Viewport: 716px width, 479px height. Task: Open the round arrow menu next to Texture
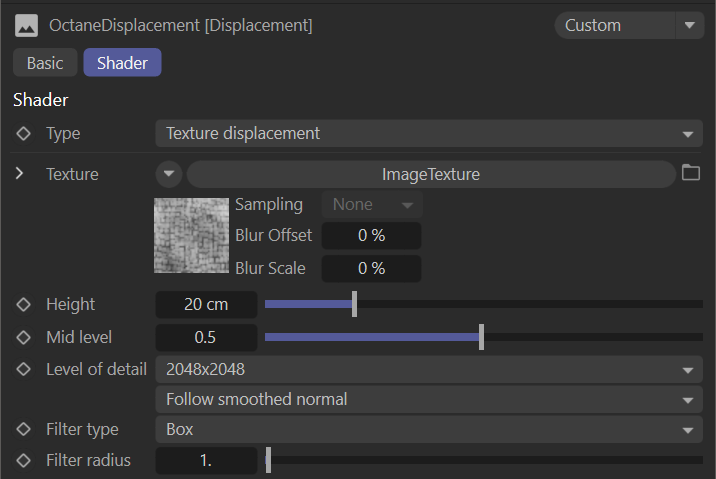click(168, 174)
